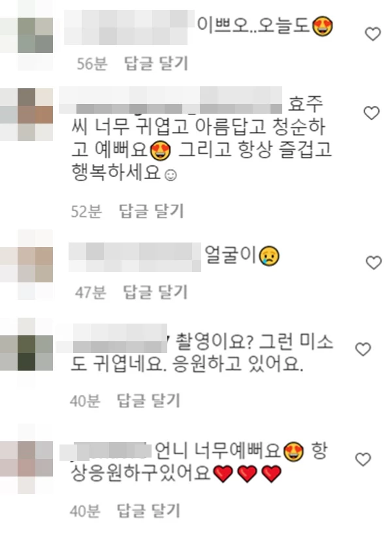This screenshot has width=392, height=536.
Task: Click 답글 달기 under '응원하고 있어요.' comment
Action: pos(148,401)
